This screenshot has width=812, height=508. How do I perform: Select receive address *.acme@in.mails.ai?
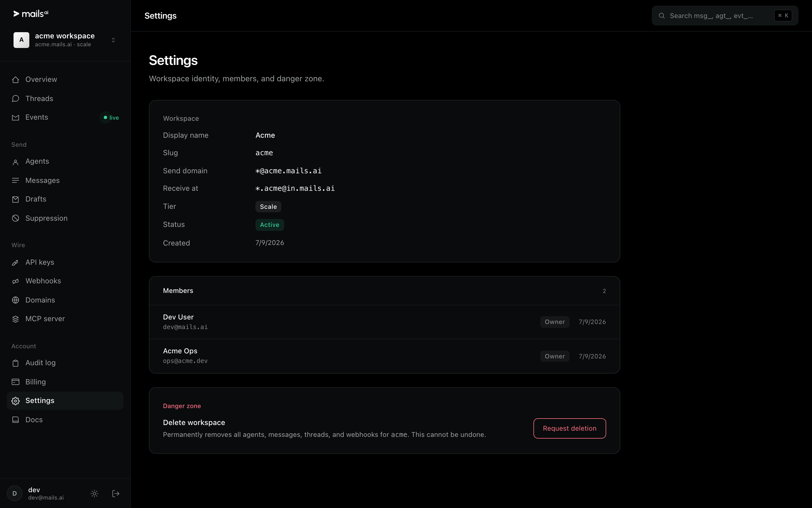(295, 189)
